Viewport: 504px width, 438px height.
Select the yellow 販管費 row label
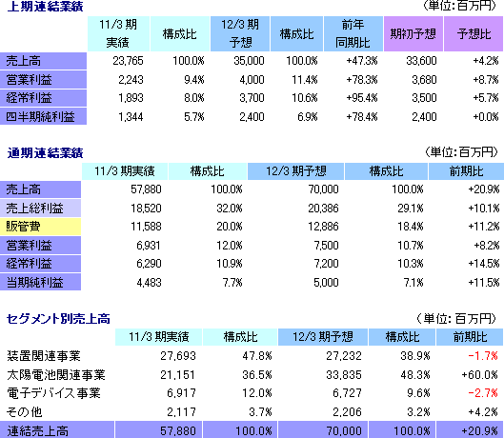click(x=40, y=227)
